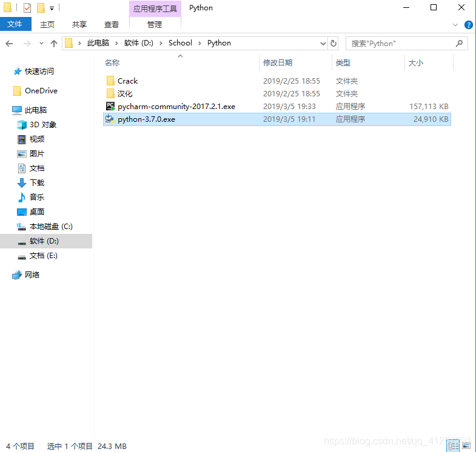Image resolution: width=476 pixels, height=452 pixels.
Task: Open 网络 in the navigation pane
Action: click(x=32, y=275)
